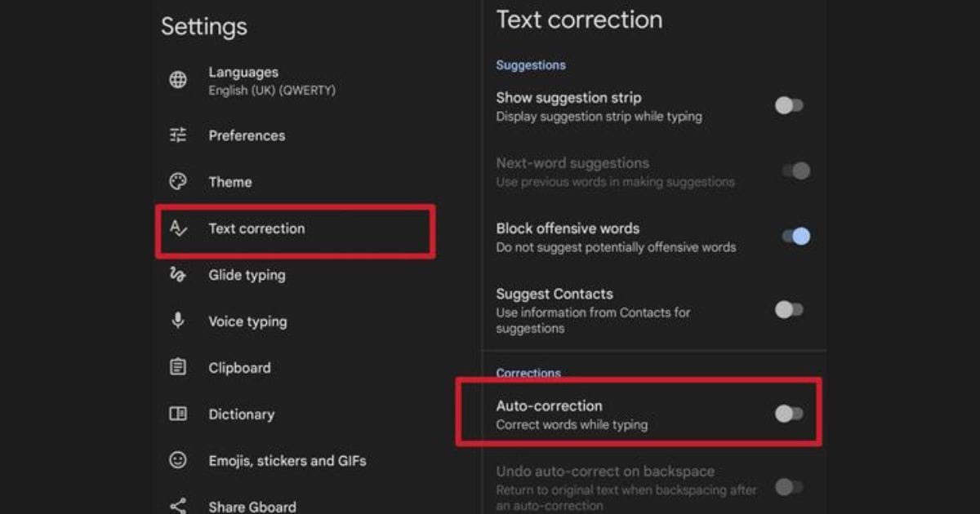Click the Preferences sliders icon

click(x=177, y=135)
